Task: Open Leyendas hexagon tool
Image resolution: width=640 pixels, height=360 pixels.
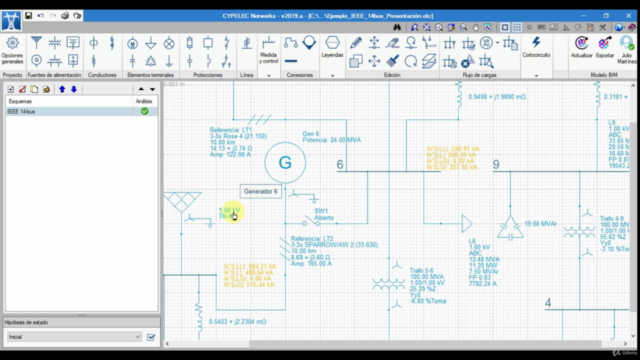Action: (x=332, y=47)
